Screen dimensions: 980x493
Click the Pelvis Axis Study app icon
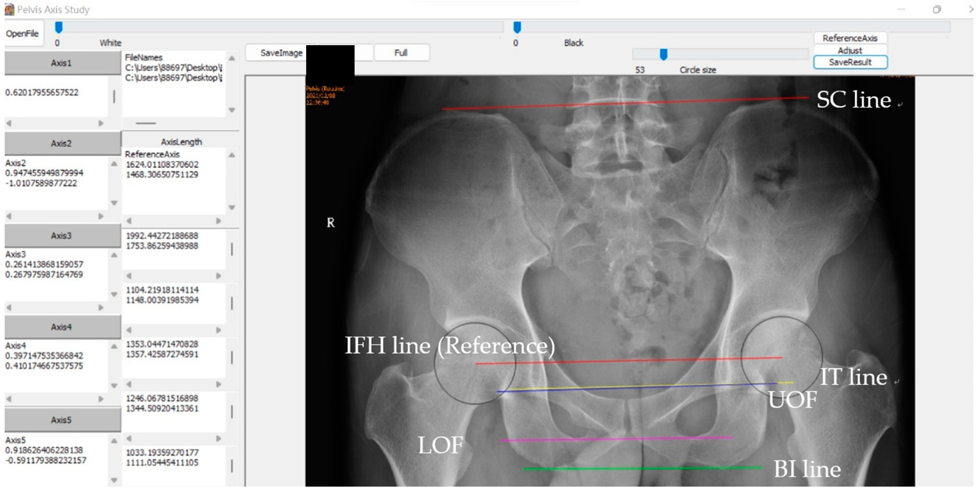(x=9, y=9)
